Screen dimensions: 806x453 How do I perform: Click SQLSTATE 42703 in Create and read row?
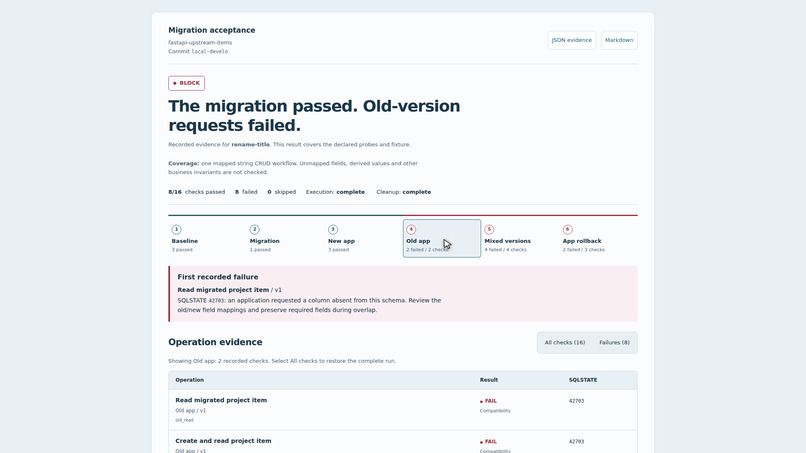(576, 442)
